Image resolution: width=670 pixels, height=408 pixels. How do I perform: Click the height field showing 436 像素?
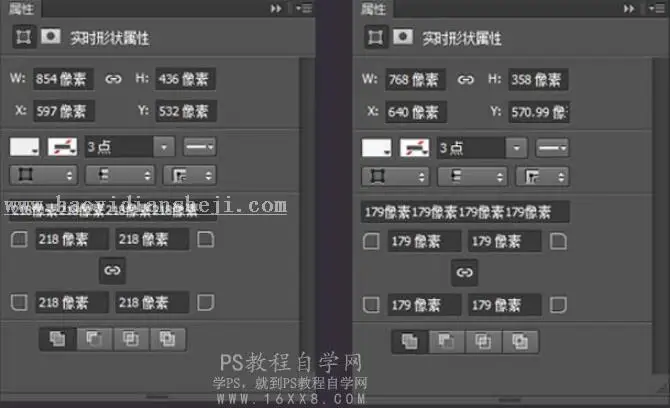[185, 79]
